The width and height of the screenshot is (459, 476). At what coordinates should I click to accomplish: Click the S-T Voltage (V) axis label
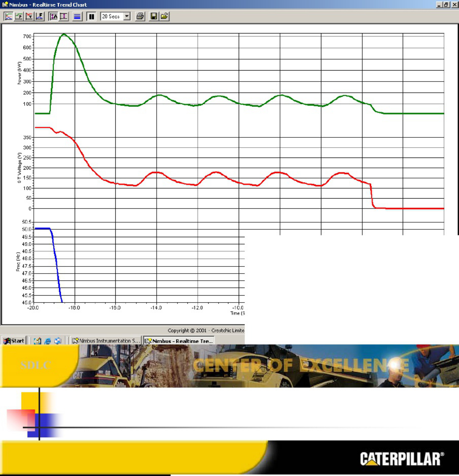coord(19,168)
